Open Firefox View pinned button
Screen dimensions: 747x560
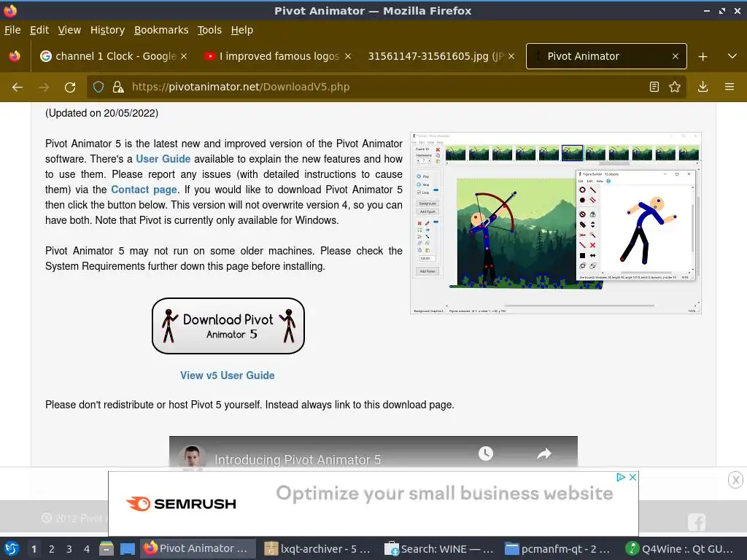click(15, 56)
